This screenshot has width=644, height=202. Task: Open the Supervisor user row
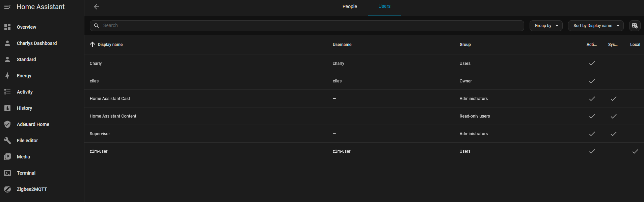(364, 134)
